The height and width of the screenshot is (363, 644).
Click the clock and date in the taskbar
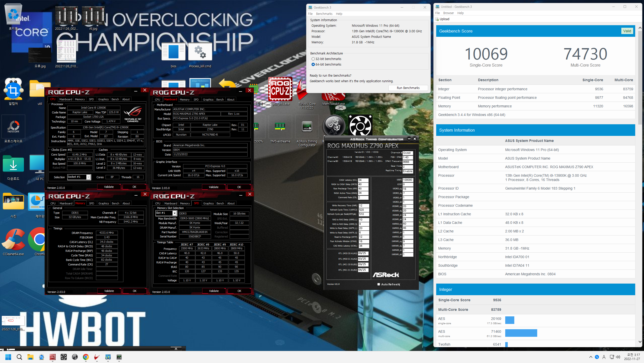coord(632,357)
